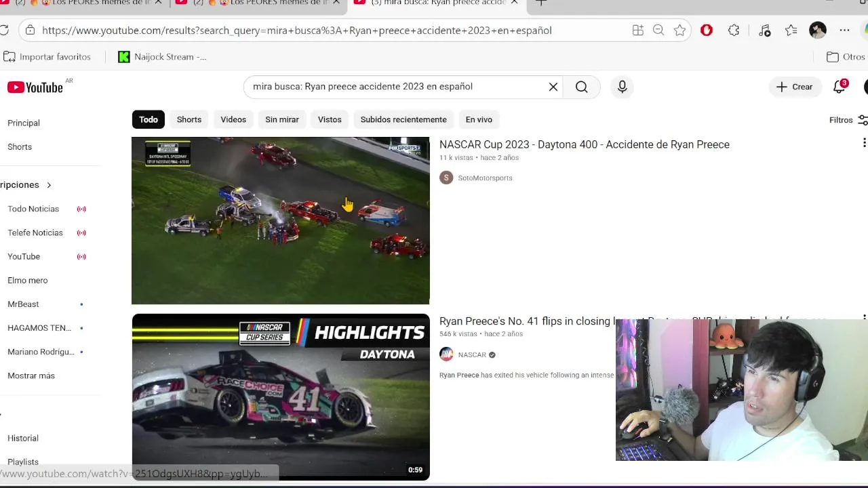Select the En vivo filter chip
This screenshot has height=488, width=868.
[x=479, y=119]
